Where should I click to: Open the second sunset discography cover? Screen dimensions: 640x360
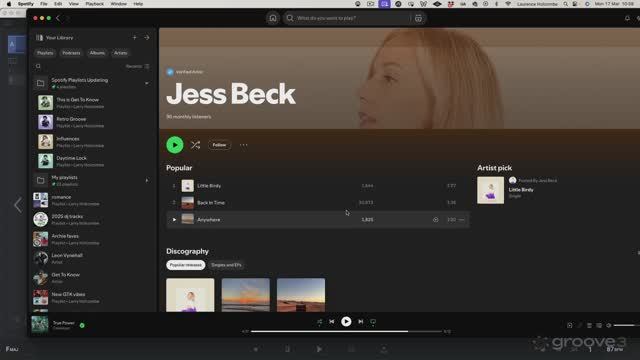pos(245,295)
